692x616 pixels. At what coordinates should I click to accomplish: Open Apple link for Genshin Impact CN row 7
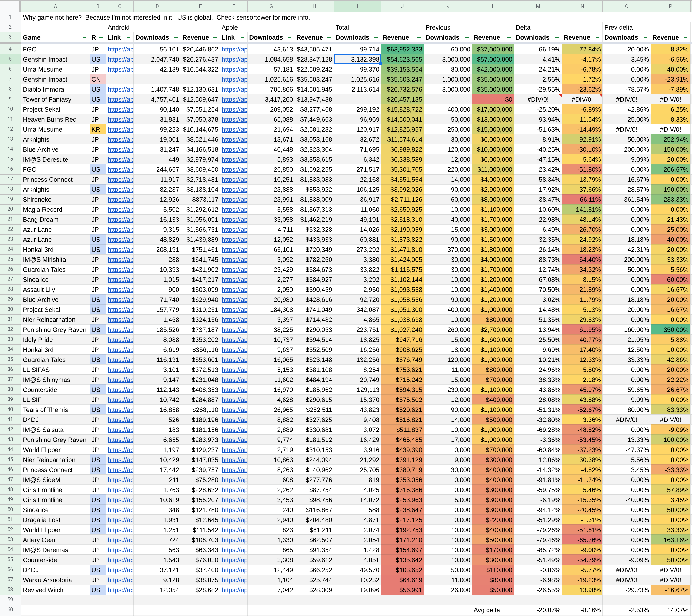[234, 80]
